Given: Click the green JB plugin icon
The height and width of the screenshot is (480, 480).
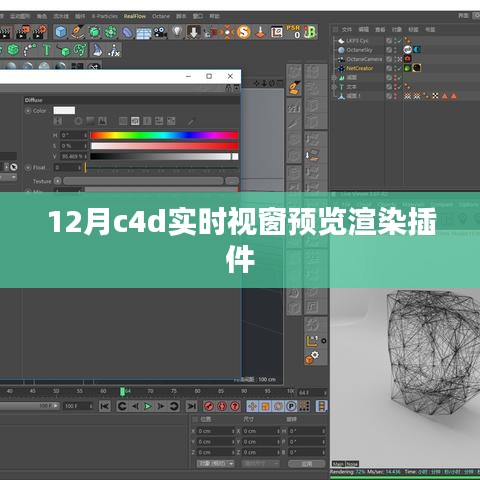Looking at the screenshot, I should (x=310, y=32).
